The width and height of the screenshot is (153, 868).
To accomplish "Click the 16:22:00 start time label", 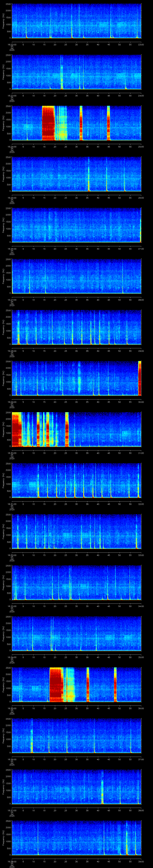I will click(12, 44).
